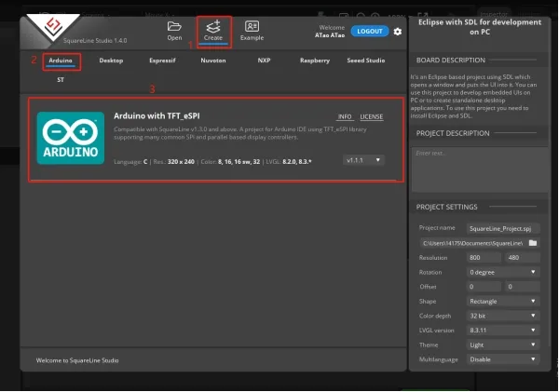This screenshot has height=392, width=559.
Task: Switch to the Espressif tab
Action: (x=162, y=61)
